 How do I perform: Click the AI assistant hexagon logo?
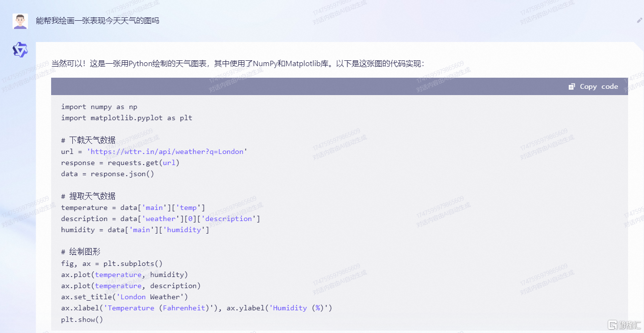pyautogui.click(x=20, y=50)
